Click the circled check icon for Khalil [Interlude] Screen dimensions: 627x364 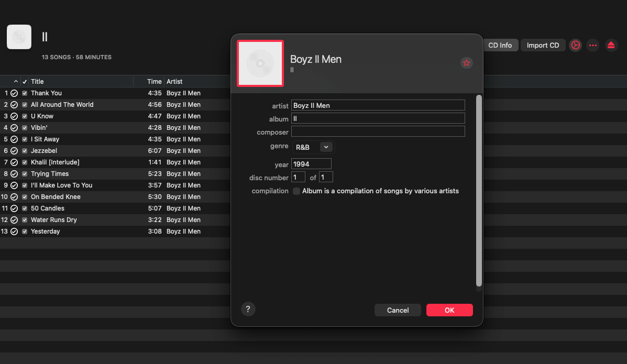(14, 162)
